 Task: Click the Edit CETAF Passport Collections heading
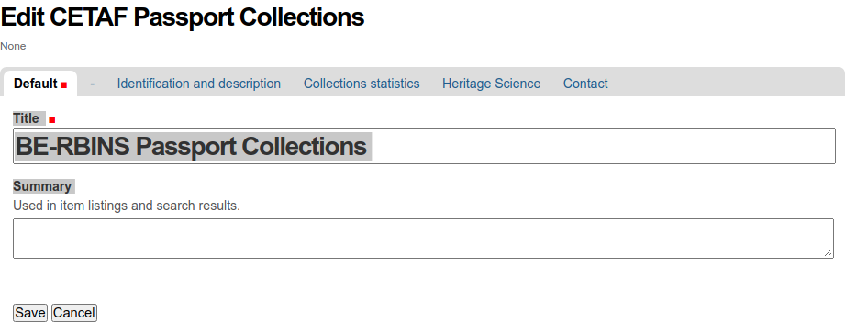182,17
